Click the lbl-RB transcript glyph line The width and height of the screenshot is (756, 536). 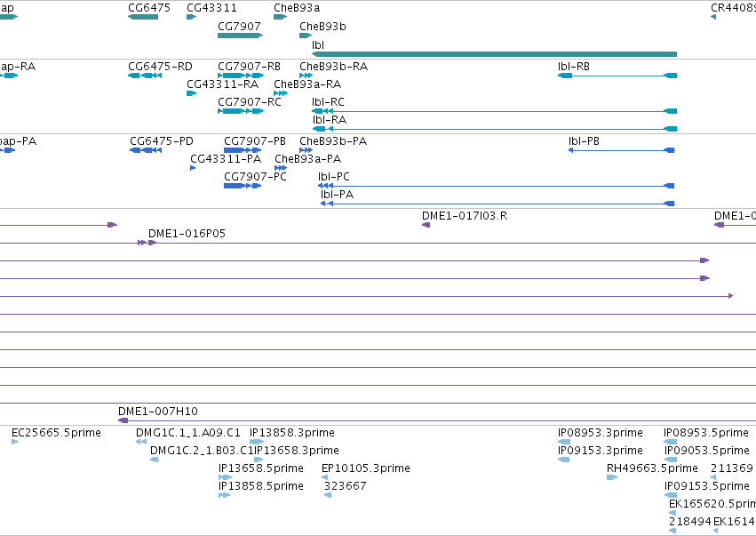[x=617, y=76]
